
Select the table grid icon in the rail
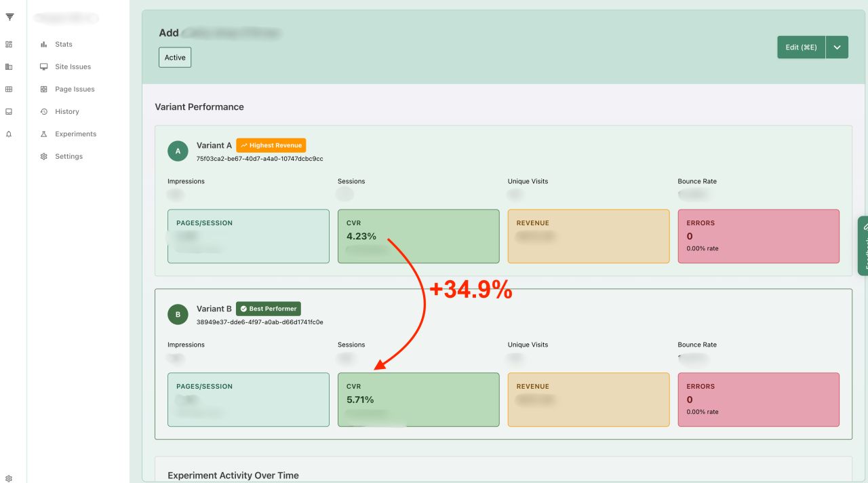click(9, 89)
